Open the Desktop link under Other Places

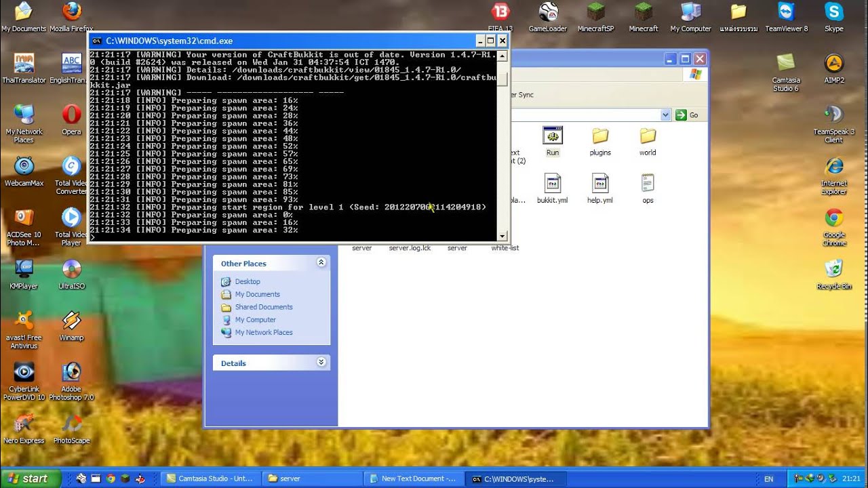[x=248, y=281]
